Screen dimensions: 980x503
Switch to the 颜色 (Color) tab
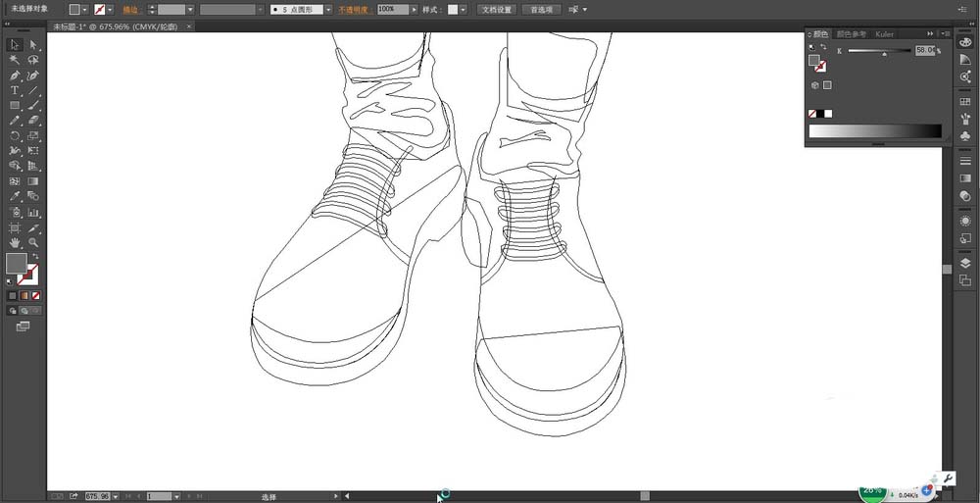(819, 34)
